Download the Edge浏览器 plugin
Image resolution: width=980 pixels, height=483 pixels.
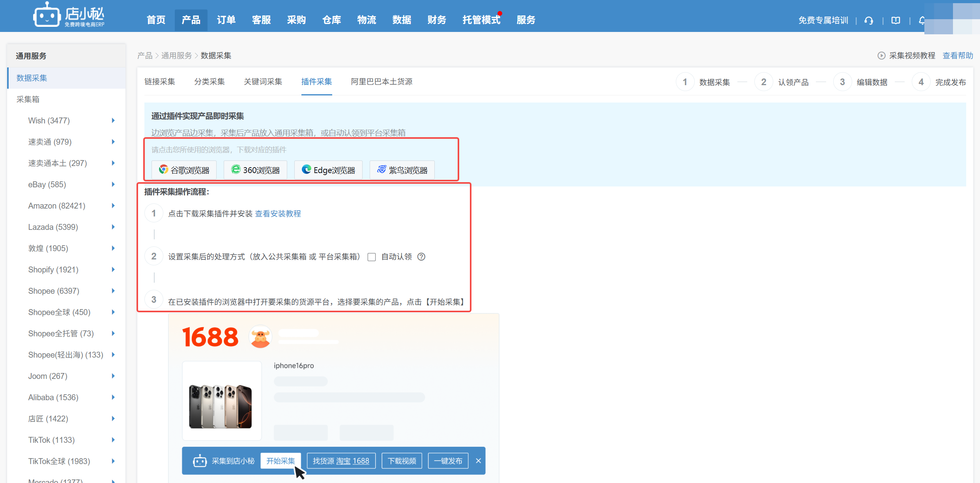click(x=329, y=170)
